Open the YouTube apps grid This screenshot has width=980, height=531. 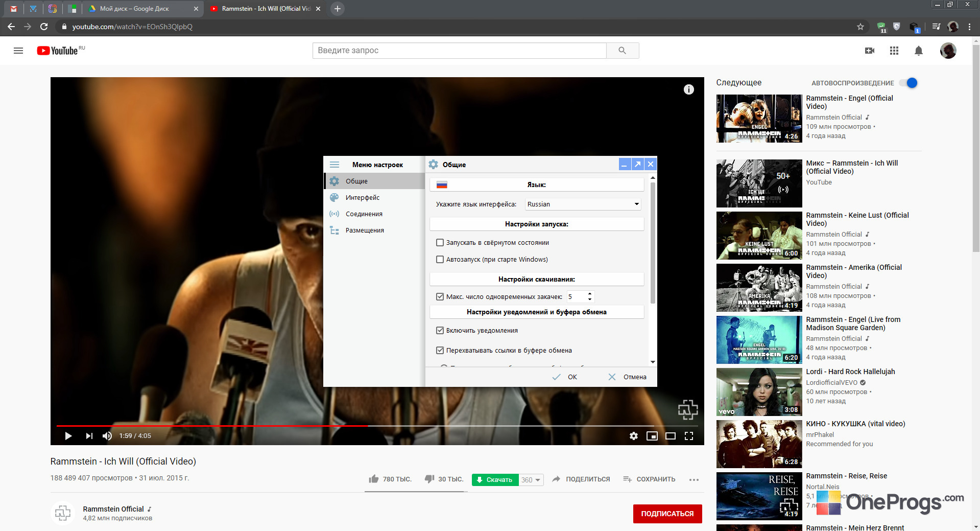point(894,51)
